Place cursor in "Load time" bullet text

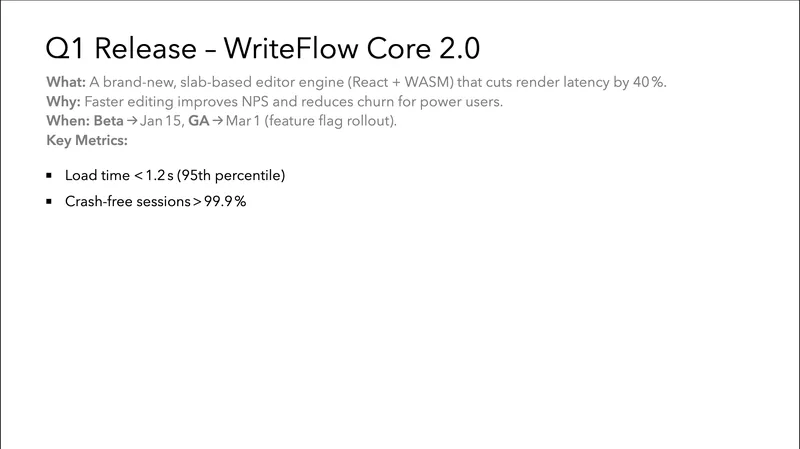click(x=97, y=175)
